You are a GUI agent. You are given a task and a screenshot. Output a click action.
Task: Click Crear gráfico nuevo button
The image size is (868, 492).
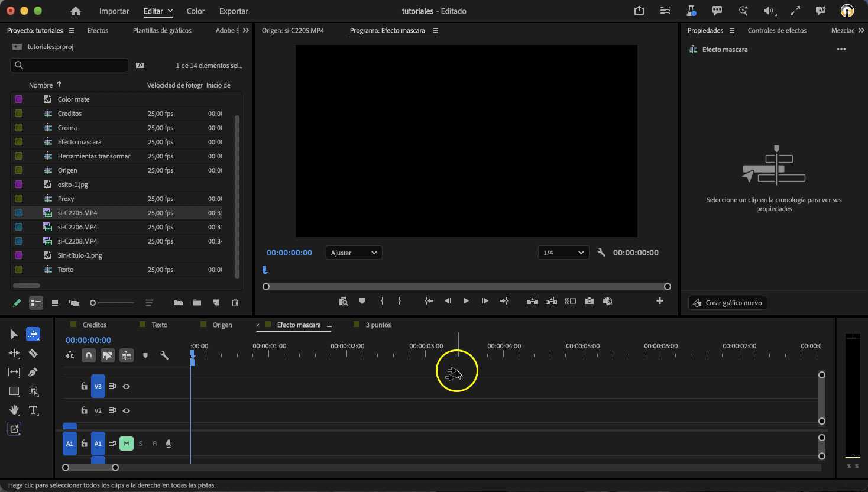click(728, 303)
